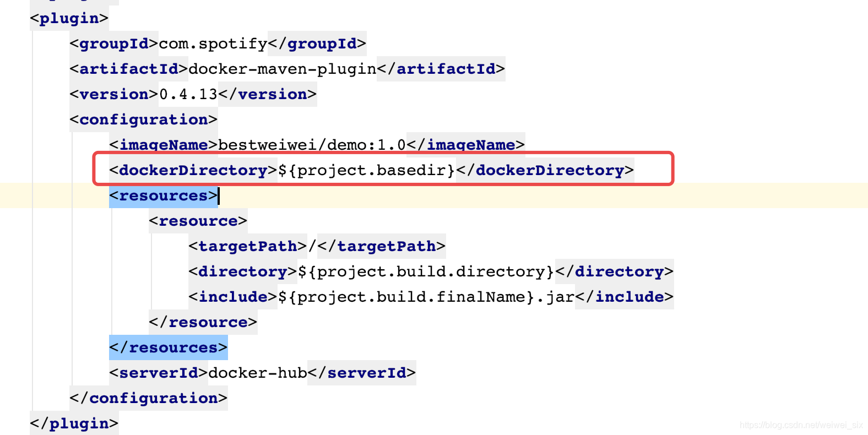
Task: Click the opening include tag
Action: pyautogui.click(x=233, y=297)
